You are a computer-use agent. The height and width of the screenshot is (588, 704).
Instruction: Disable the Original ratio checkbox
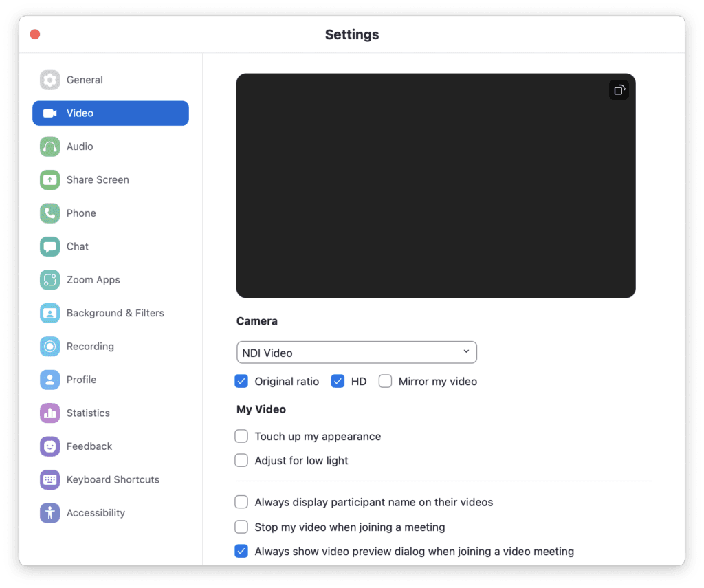(241, 381)
